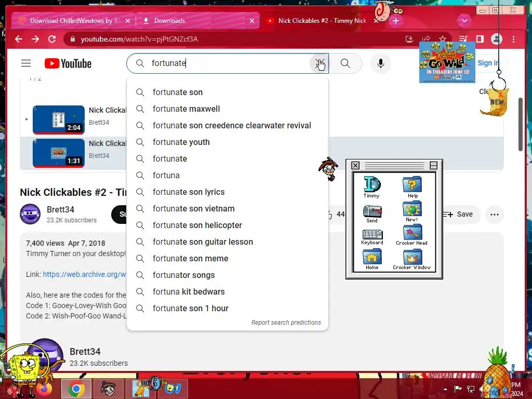Click Report search predictions link
The image size is (532, 399).
[286, 323]
